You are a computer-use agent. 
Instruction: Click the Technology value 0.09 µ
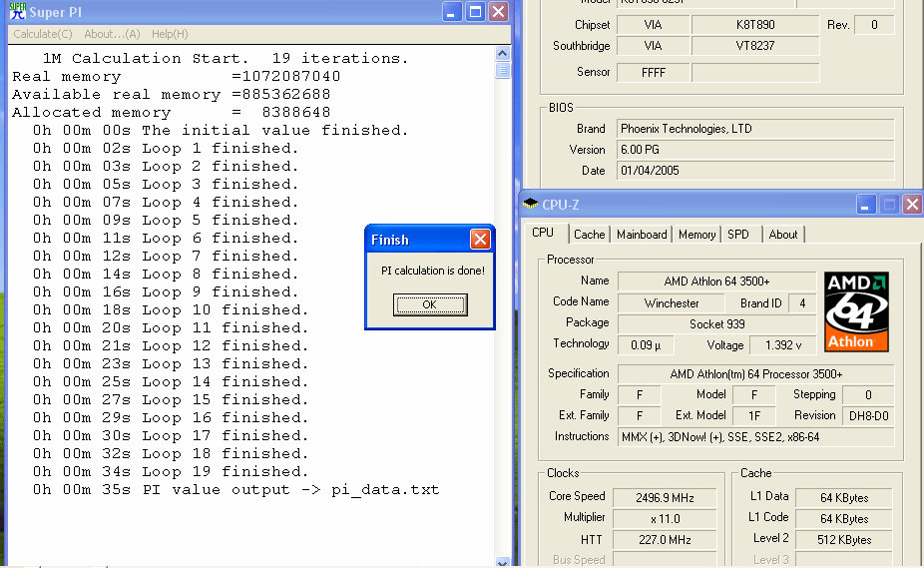(x=646, y=345)
